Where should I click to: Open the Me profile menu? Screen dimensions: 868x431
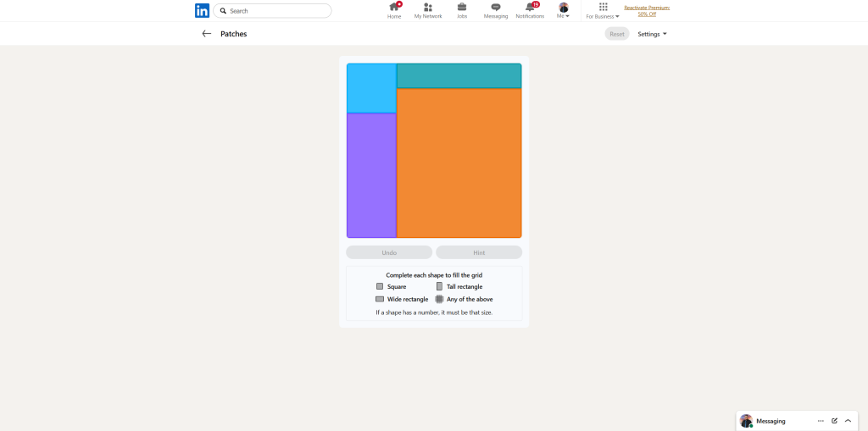tap(564, 10)
